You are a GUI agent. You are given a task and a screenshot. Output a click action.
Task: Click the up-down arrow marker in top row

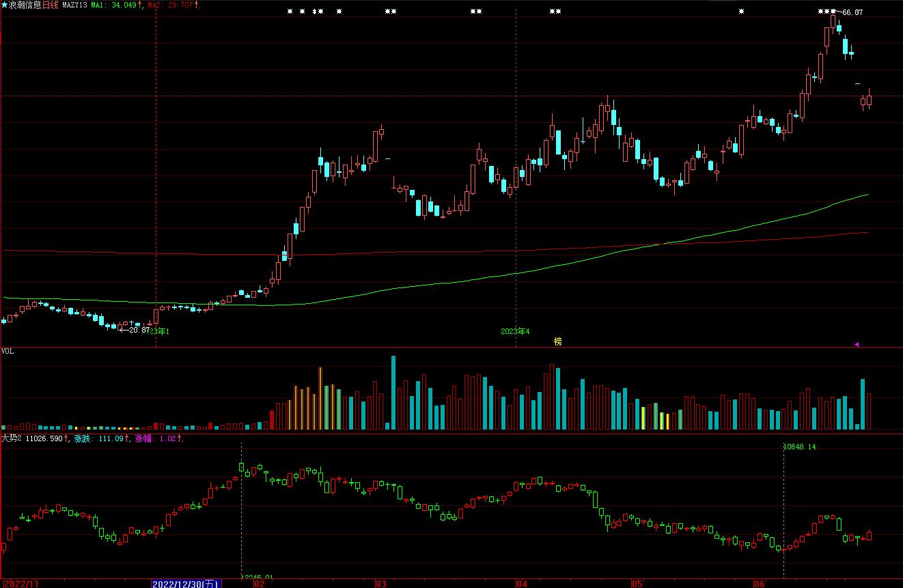coord(314,12)
